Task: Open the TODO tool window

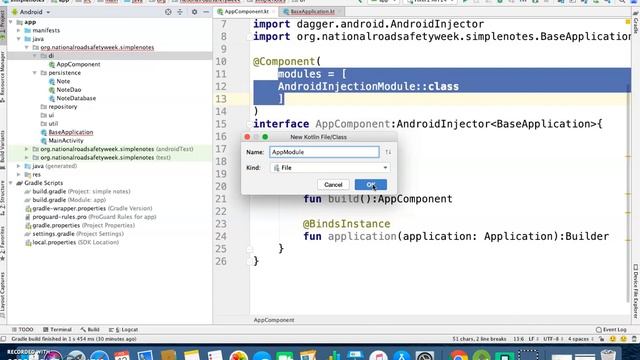Action: 22,330
